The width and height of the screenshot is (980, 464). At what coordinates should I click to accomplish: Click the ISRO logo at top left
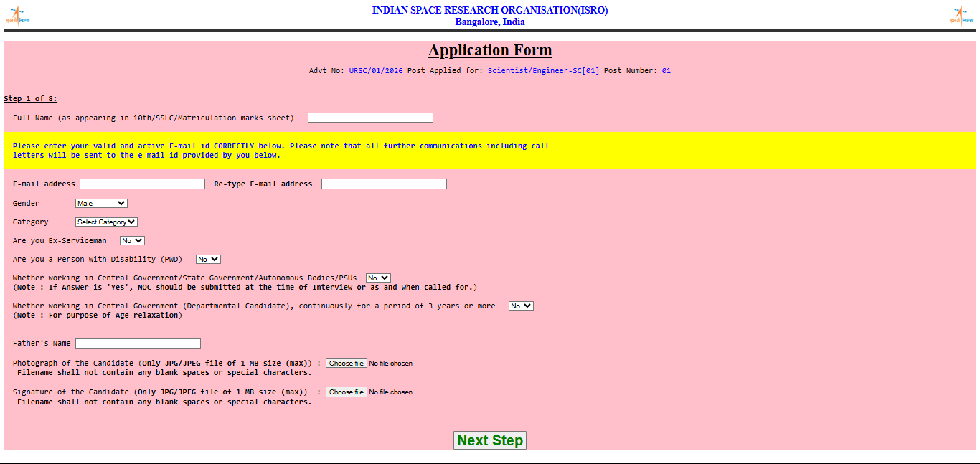click(x=18, y=16)
